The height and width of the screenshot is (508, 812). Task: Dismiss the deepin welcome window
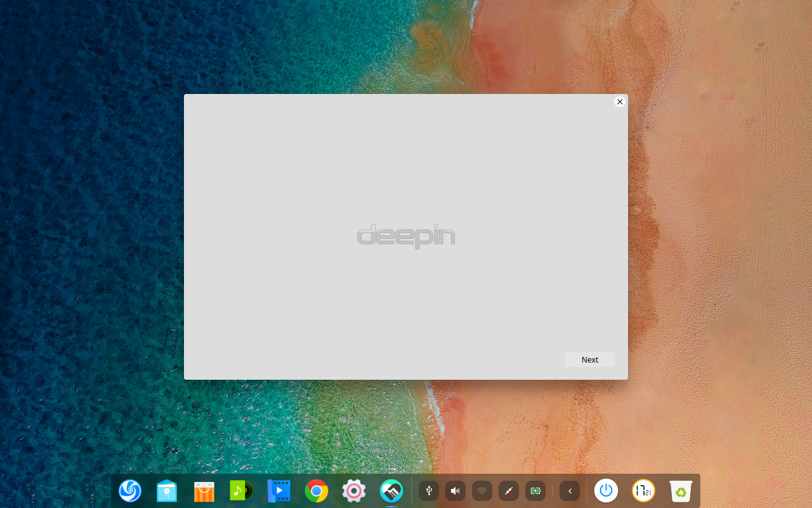(620, 102)
